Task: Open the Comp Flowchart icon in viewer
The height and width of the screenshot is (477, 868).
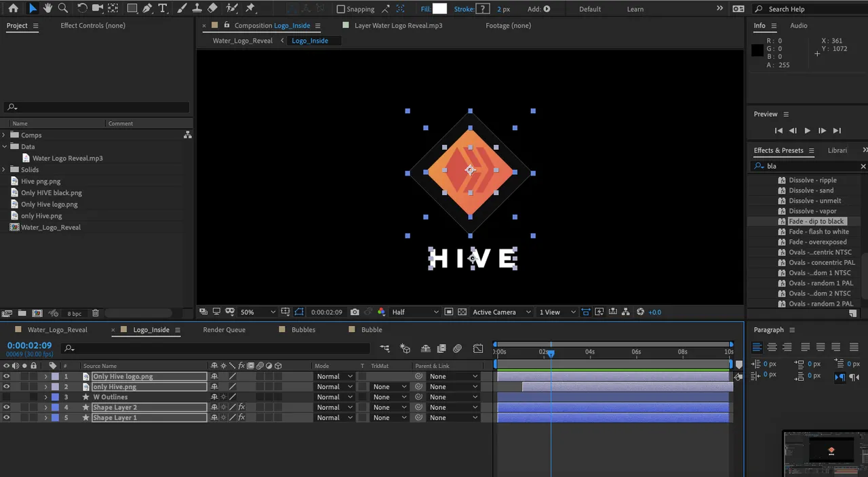Action: 627,312
